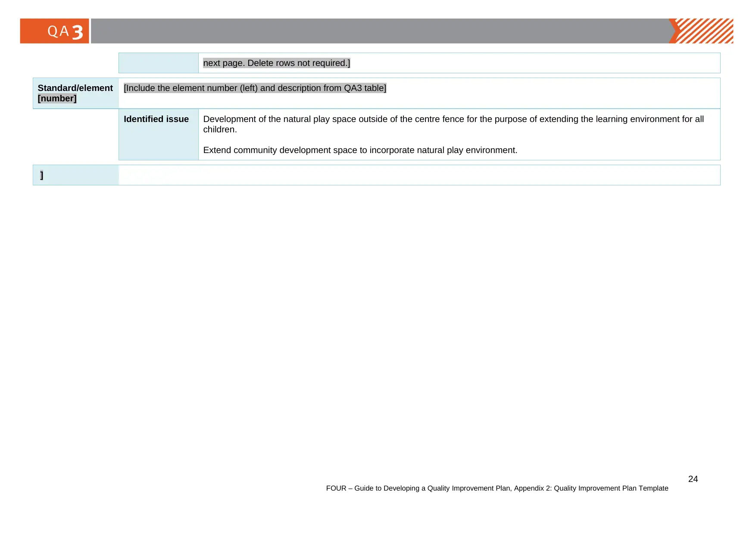Select the 'Standard/element' label
Image resolution: width=756 pixels, height=535 pixels.
(75, 88)
